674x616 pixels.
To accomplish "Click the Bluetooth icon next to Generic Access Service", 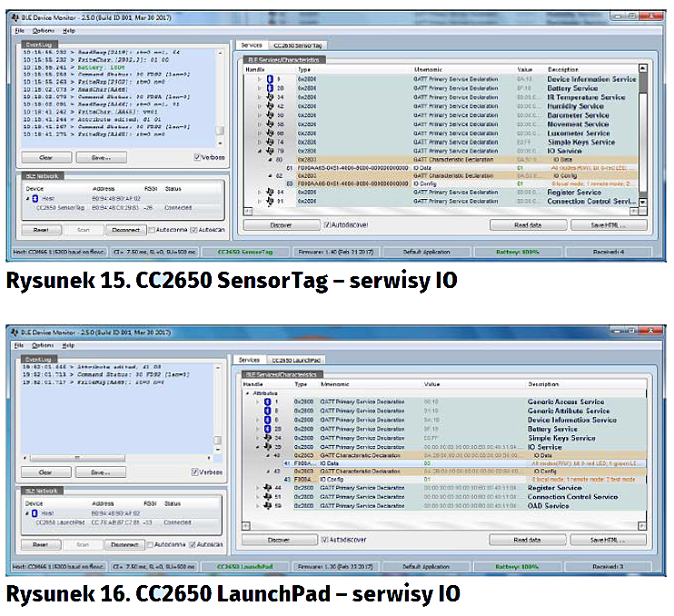I will (270, 402).
